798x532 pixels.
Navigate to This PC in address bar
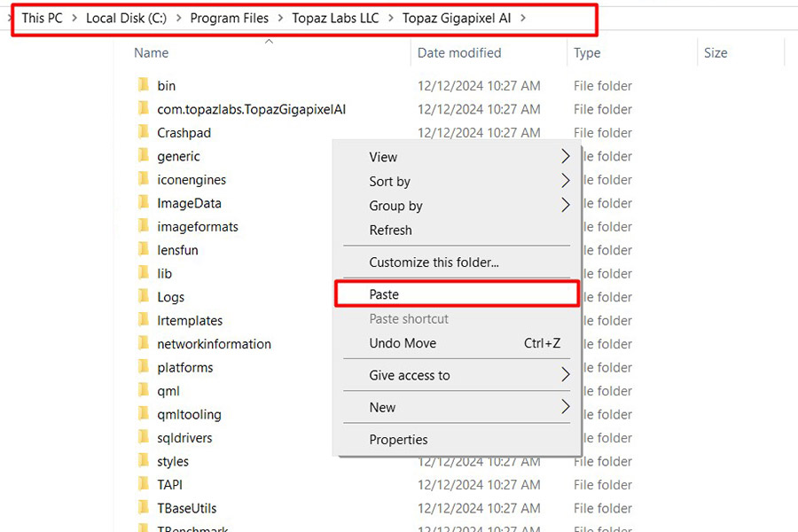click(x=43, y=19)
